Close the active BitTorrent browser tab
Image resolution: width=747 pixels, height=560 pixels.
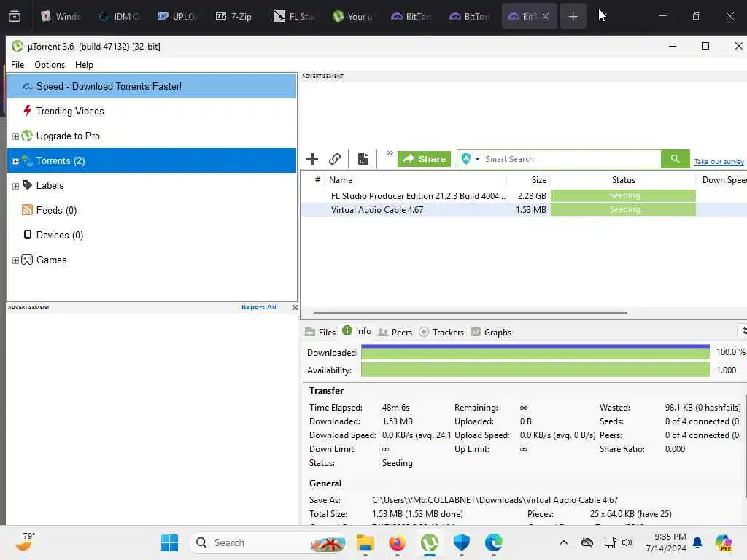(x=546, y=16)
